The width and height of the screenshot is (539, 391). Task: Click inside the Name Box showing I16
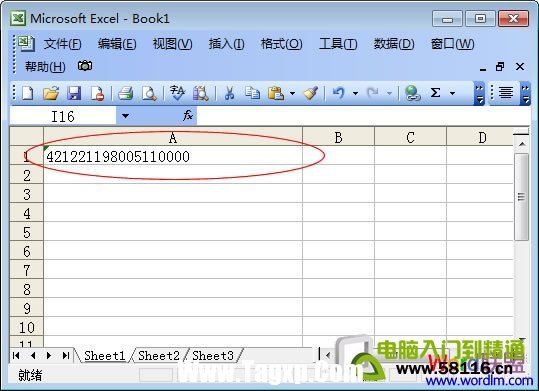tap(63, 116)
